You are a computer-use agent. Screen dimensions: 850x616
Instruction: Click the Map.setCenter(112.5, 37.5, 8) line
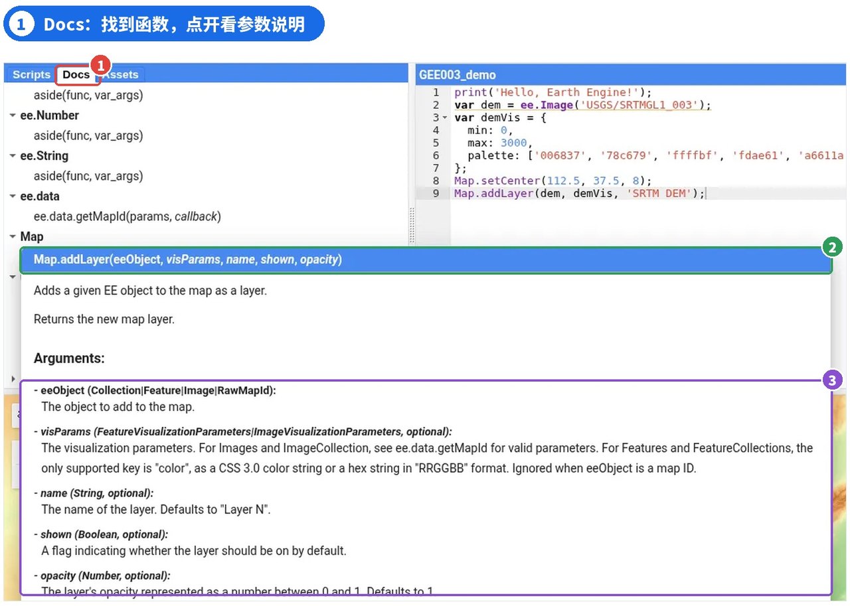[x=552, y=181]
